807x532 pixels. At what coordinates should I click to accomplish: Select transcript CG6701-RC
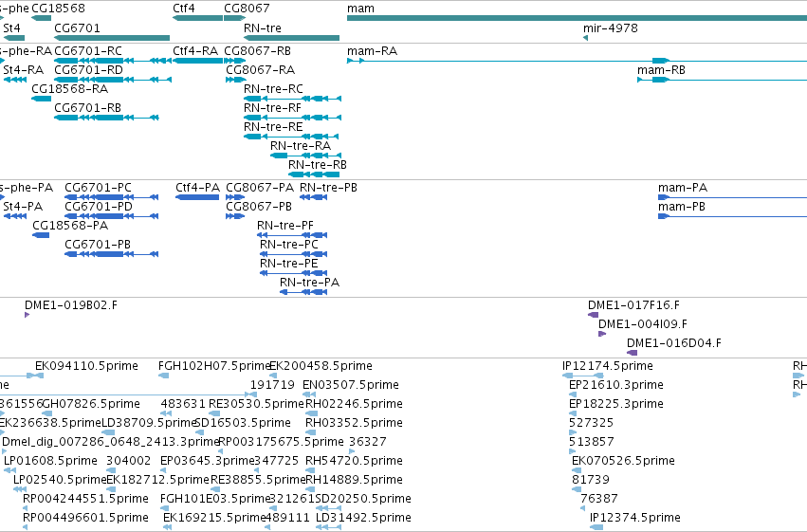pyautogui.click(x=113, y=61)
